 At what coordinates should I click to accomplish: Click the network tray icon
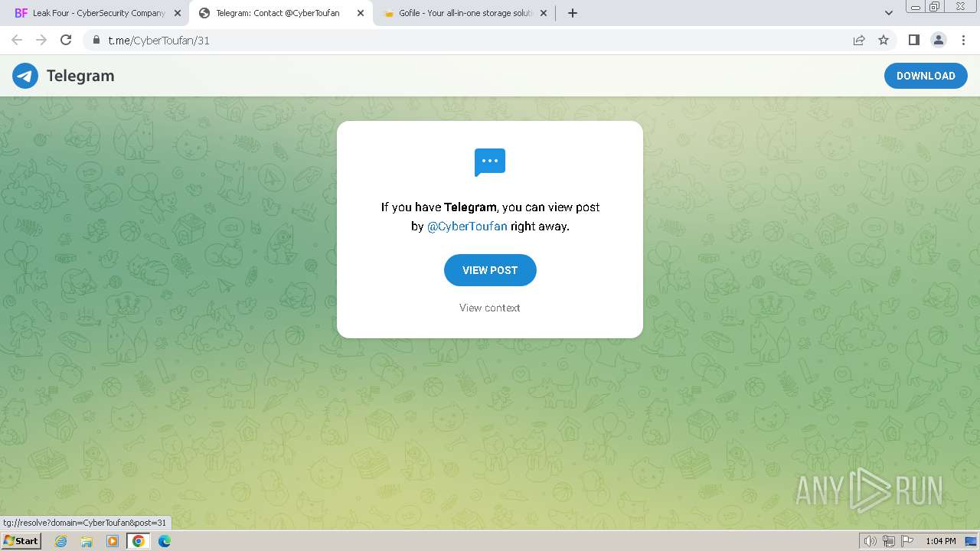pyautogui.click(x=889, y=541)
